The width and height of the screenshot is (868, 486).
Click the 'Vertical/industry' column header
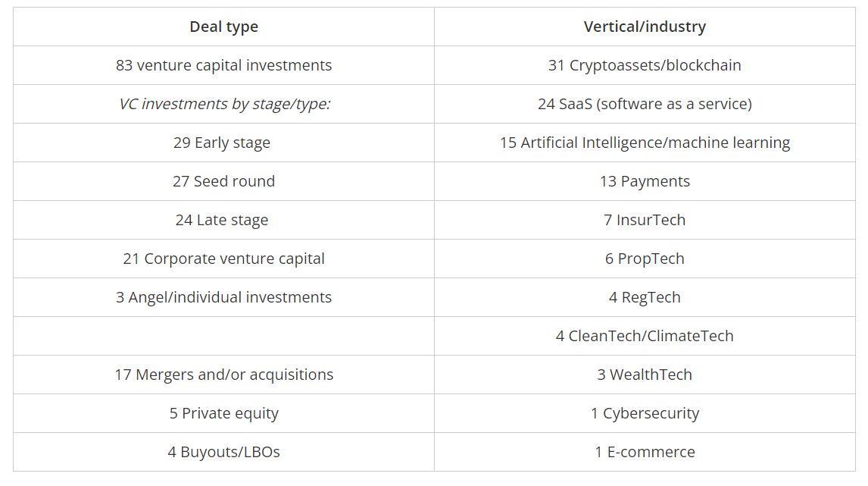645,27
